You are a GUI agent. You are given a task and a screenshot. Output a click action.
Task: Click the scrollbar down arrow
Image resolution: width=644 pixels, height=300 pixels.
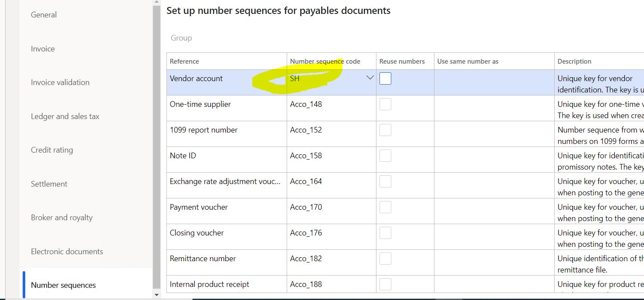(156, 295)
